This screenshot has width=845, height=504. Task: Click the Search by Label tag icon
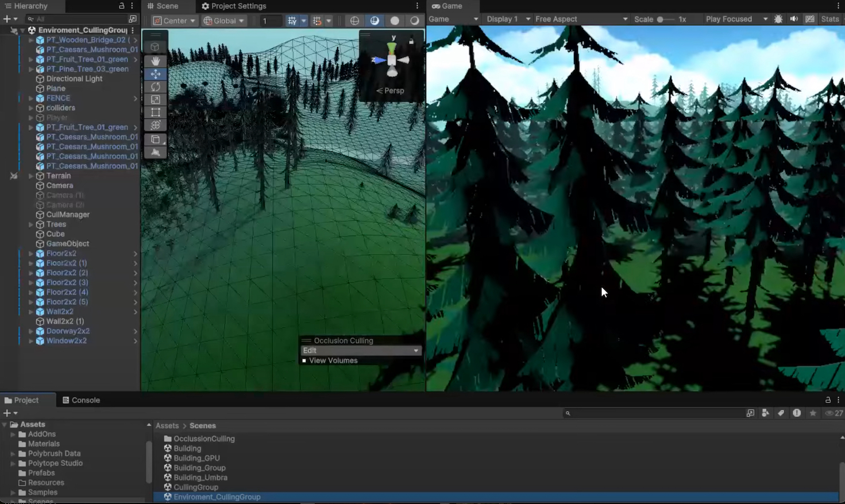(781, 413)
